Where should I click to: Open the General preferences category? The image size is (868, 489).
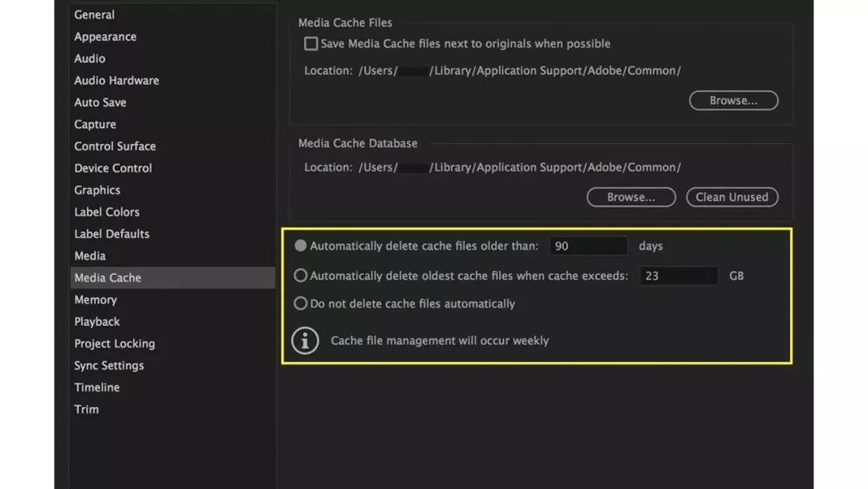[x=95, y=15]
